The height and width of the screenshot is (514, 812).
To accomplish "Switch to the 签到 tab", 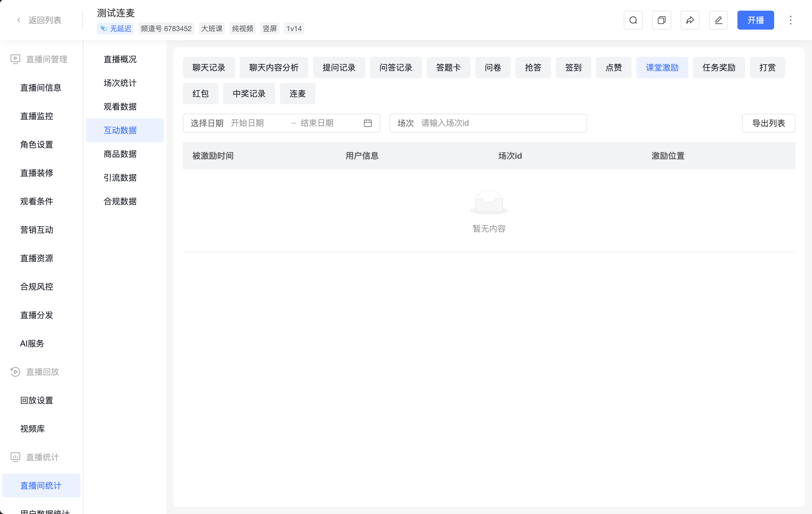I will (x=573, y=68).
